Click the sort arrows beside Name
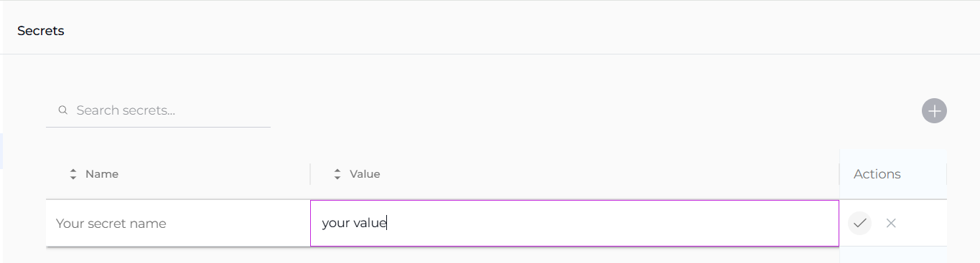980x263 pixels. (x=73, y=174)
